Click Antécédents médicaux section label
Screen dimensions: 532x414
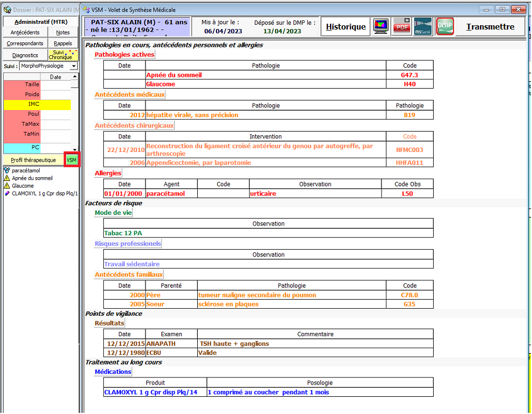point(130,95)
